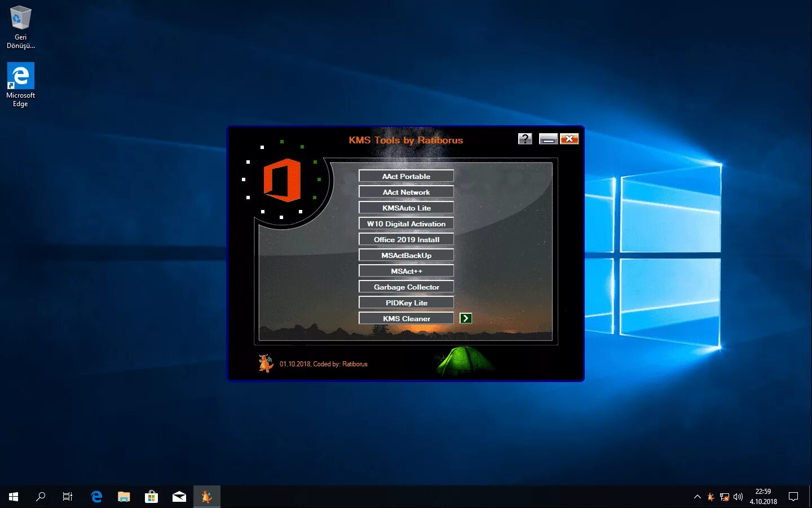Start KMSAuto Lite
The image size is (812, 508).
click(406, 208)
